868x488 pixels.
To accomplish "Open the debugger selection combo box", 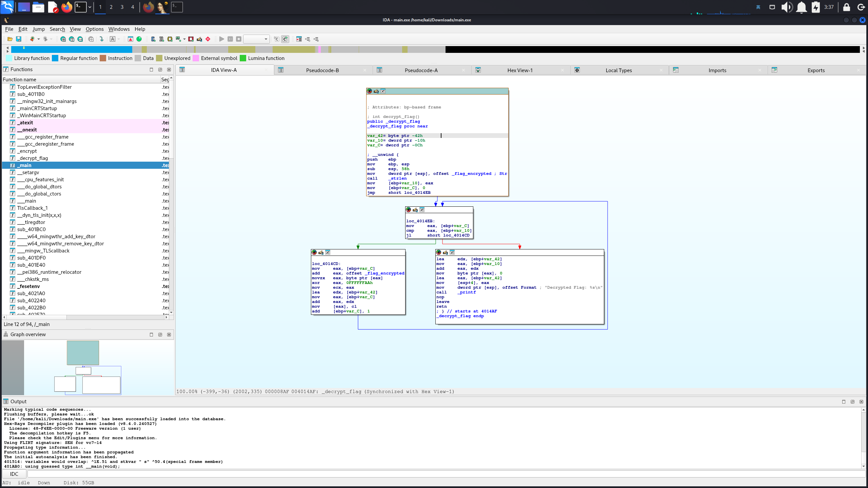I will 256,39.
